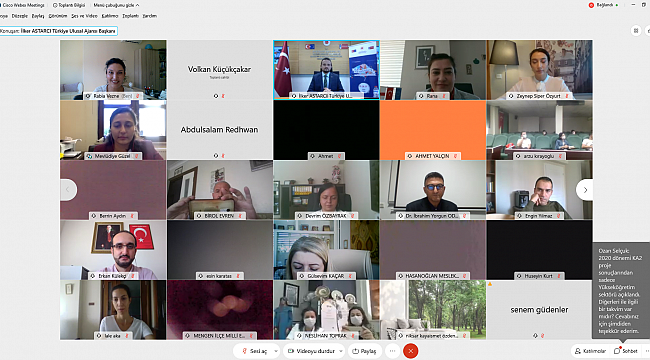650x360 pixels.
Task: Collapse menu bar via Menü çubuğunu gizle
Action: point(116,5)
